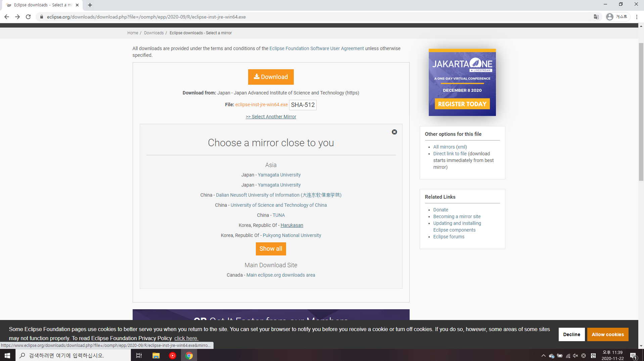
Task: Open the Donate link
Action: tap(441, 210)
